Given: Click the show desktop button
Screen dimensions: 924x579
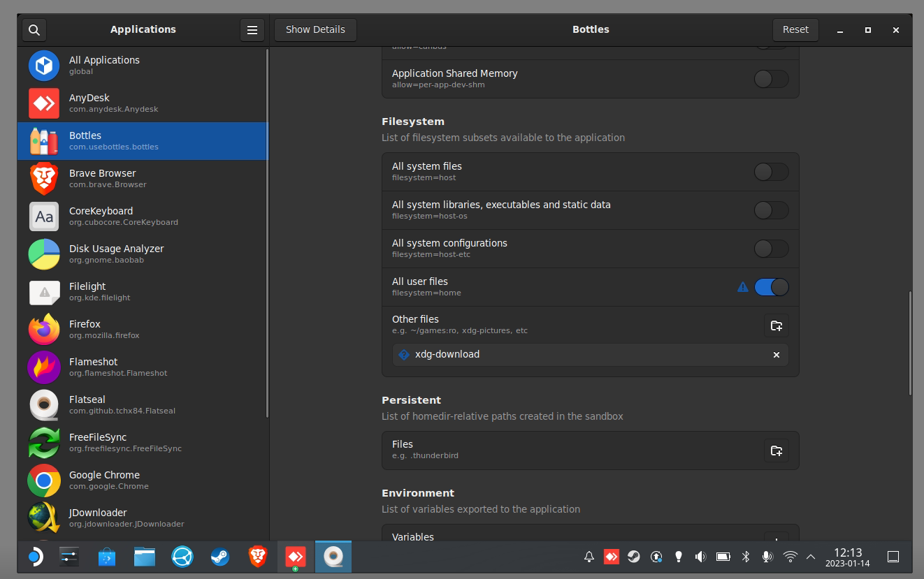Looking at the screenshot, I should point(893,557).
